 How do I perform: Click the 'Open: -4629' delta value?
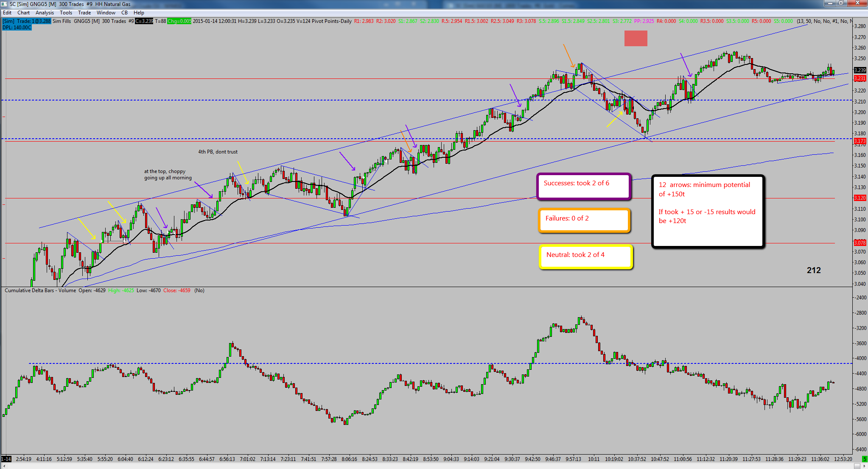pyautogui.click(x=92, y=290)
